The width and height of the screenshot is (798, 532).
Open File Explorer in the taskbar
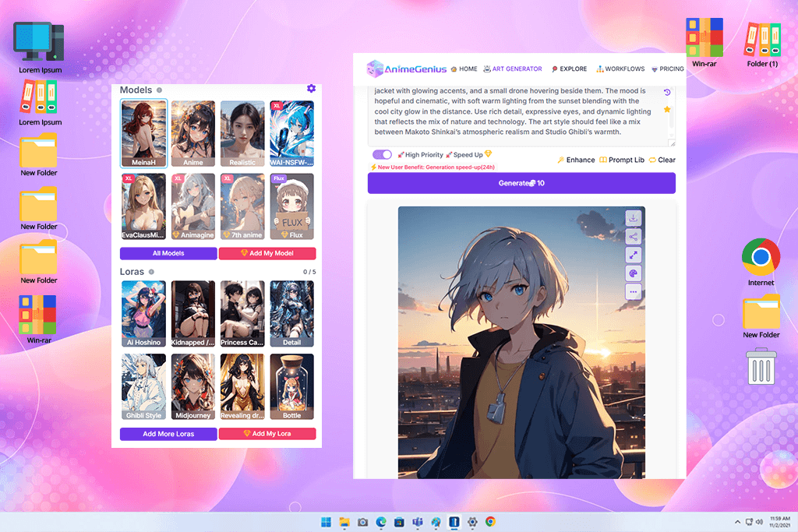click(344, 522)
